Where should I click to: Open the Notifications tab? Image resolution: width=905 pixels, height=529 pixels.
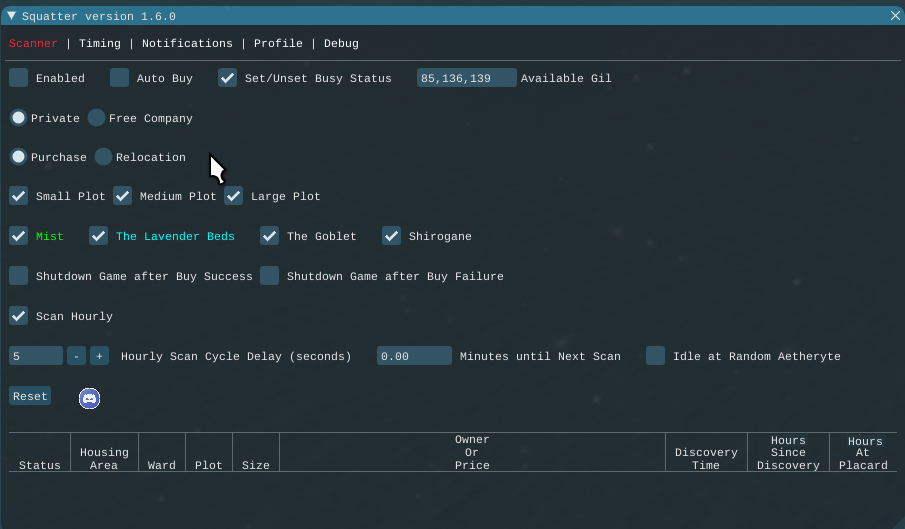click(187, 43)
